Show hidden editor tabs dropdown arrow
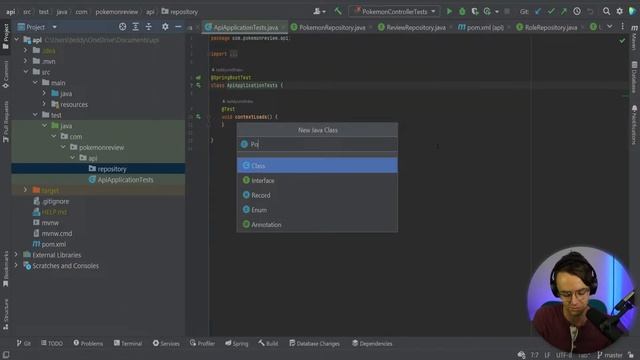The image size is (640, 360). (x=609, y=27)
